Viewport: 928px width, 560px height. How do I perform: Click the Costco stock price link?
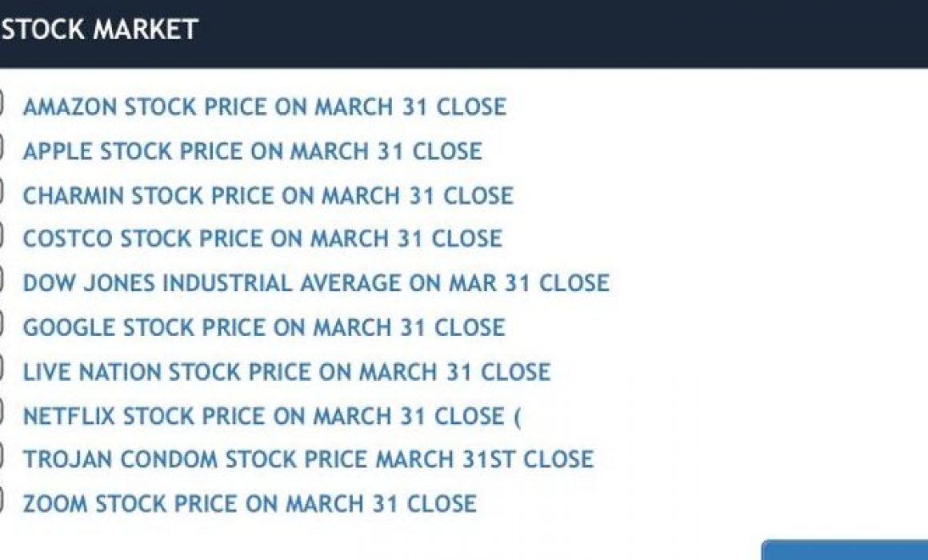click(x=262, y=238)
